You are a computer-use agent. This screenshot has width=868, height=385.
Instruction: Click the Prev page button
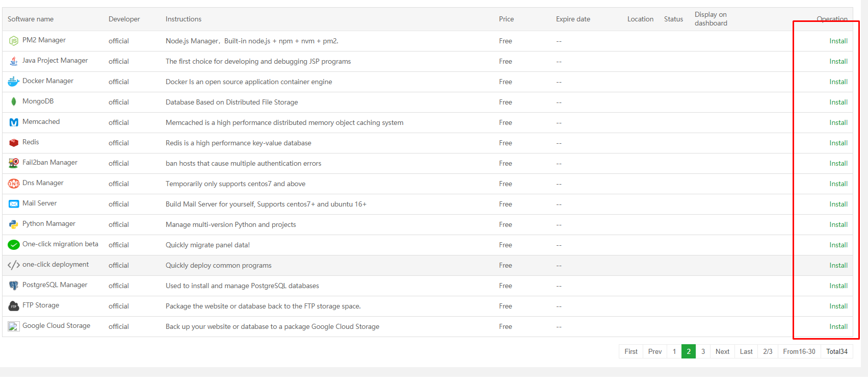coord(655,351)
